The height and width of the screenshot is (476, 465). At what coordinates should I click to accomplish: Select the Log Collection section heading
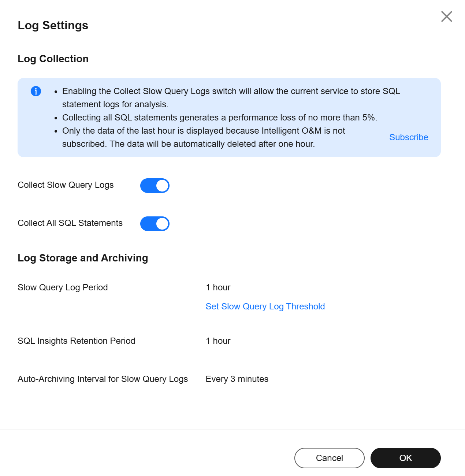point(53,59)
